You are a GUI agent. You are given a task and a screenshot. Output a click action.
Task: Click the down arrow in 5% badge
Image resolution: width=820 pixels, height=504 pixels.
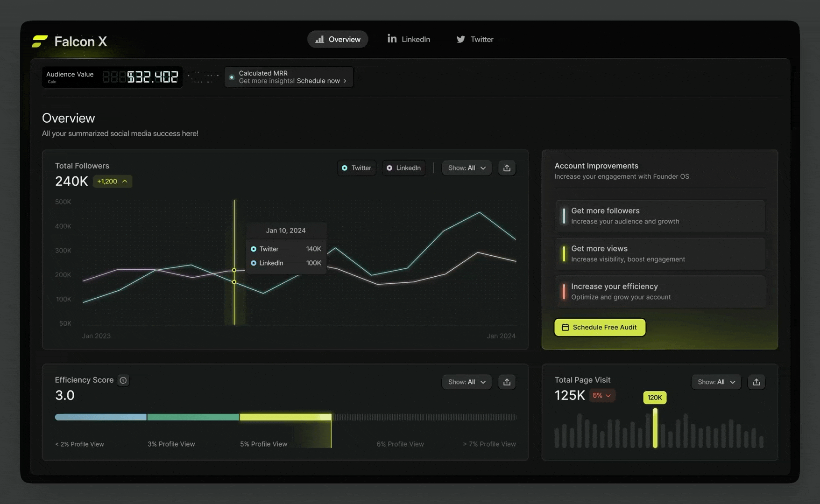608,396
